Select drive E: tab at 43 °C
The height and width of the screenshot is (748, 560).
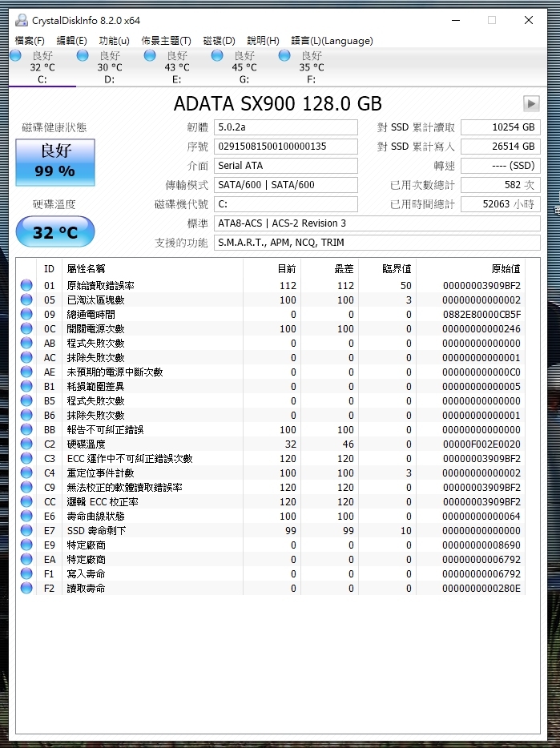click(x=176, y=67)
